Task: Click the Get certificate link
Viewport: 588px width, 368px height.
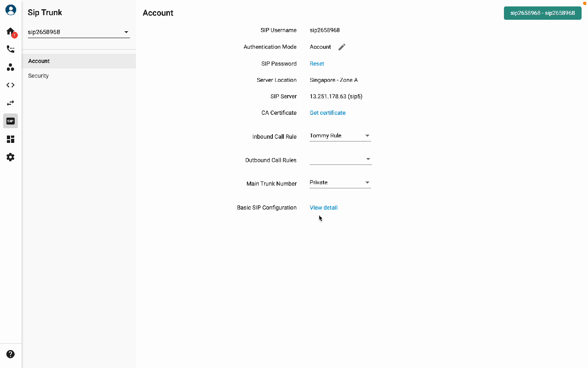Action: 328,113
